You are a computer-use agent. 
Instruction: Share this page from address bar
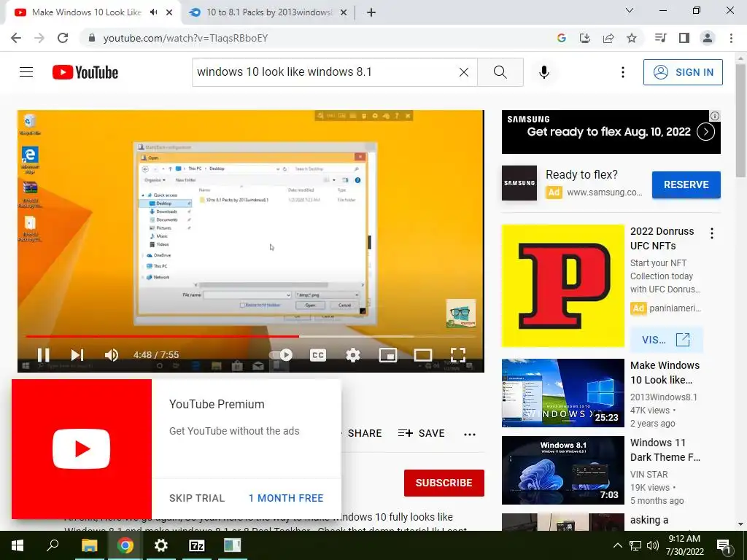[x=608, y=38]
